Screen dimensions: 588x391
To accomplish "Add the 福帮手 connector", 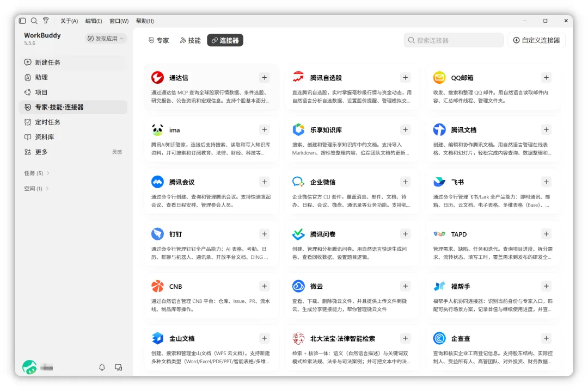I will [x=547, y=286].
